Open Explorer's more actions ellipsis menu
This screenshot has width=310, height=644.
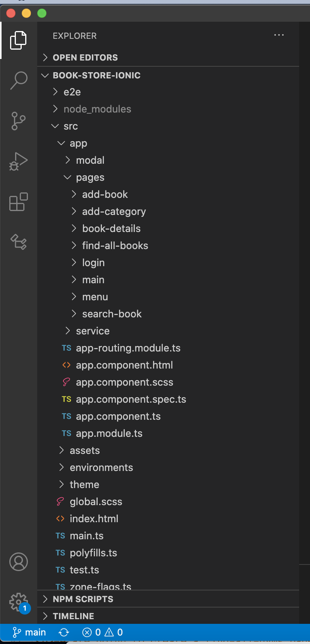[279, 35]
